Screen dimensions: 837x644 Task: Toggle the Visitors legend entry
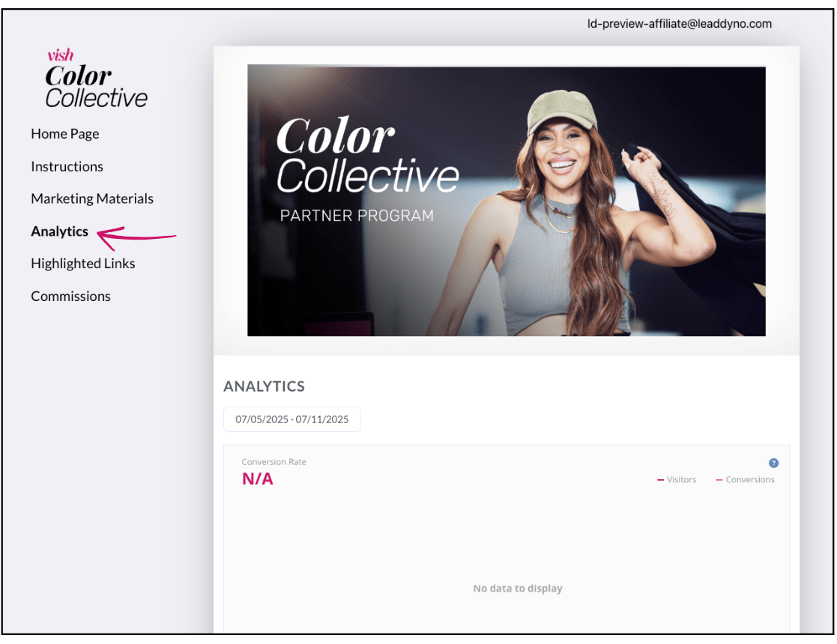coord(677,480)
